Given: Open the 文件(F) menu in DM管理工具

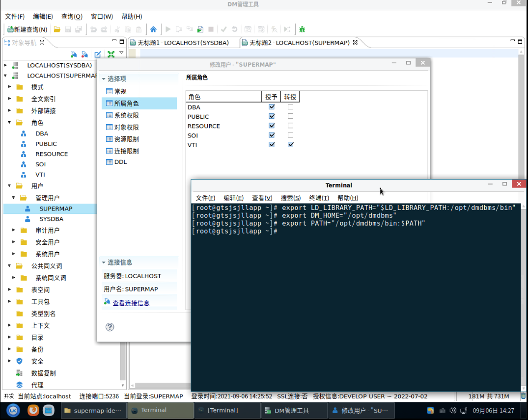Looking at the screenshot, I should click(x=15, y=17).
